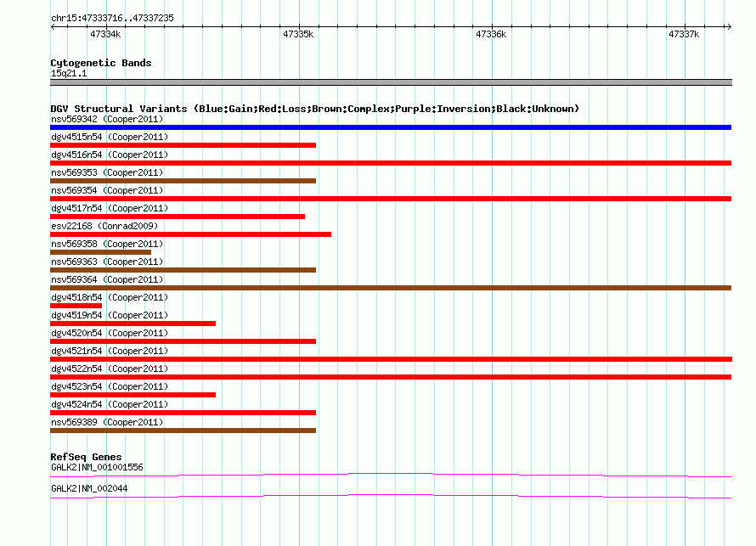Click the nsv569342 (Cooper2011) label
This screenshot has height=546, width=756.
(107, 119)
